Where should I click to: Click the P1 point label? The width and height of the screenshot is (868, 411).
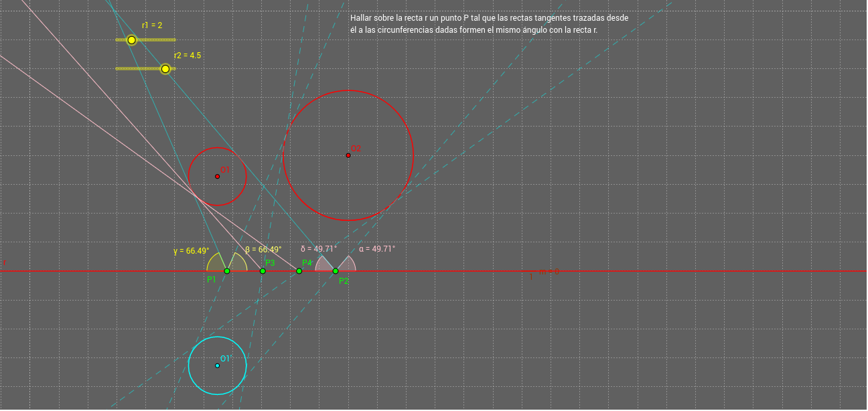pos(212,280)
